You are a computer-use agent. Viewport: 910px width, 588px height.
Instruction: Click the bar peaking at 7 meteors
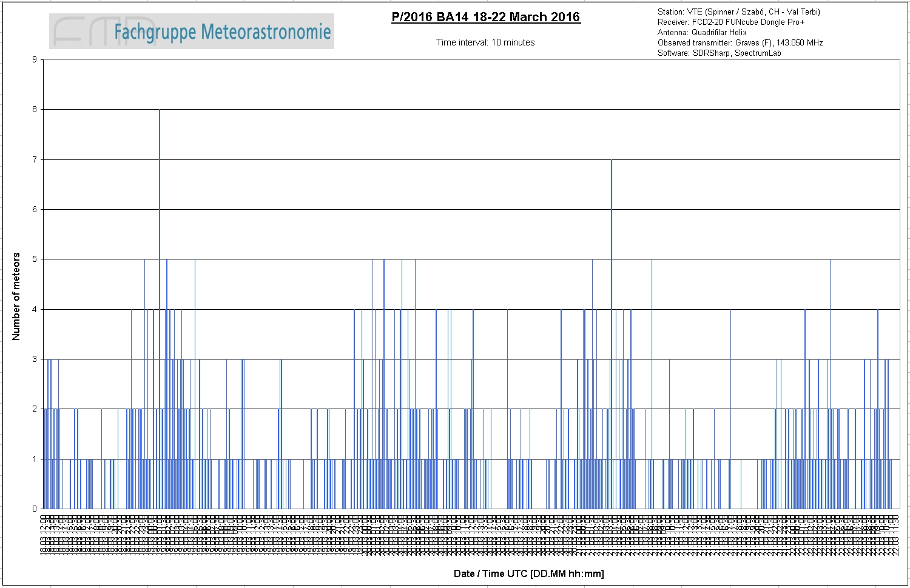612,334
